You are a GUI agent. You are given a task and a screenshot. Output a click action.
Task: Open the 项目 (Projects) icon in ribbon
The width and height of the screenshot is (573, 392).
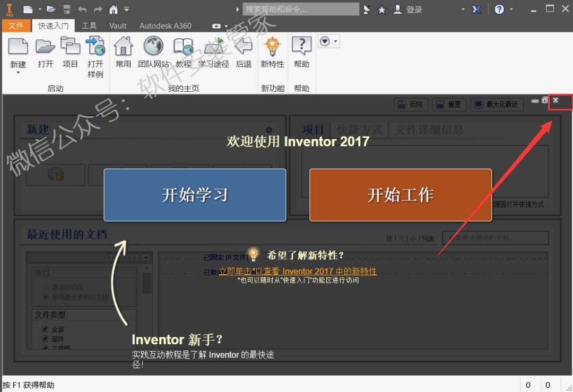click(x=70, y=47)
